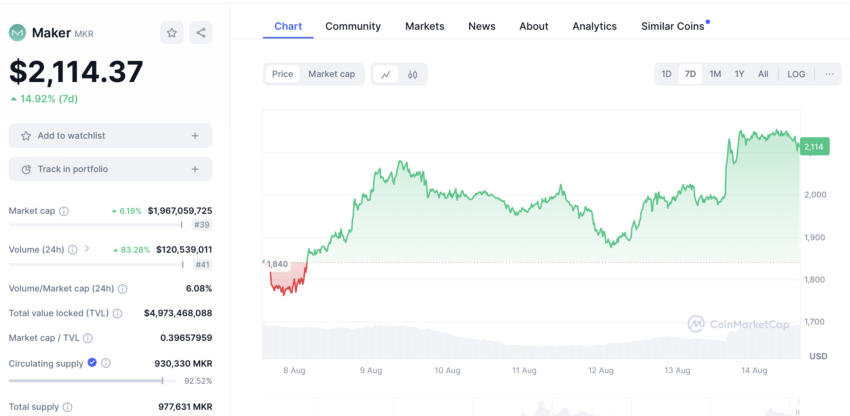Viewport: 850px width, 416px height.
Task: Click the 14 Aug date axis label
Action: point(754,370)
